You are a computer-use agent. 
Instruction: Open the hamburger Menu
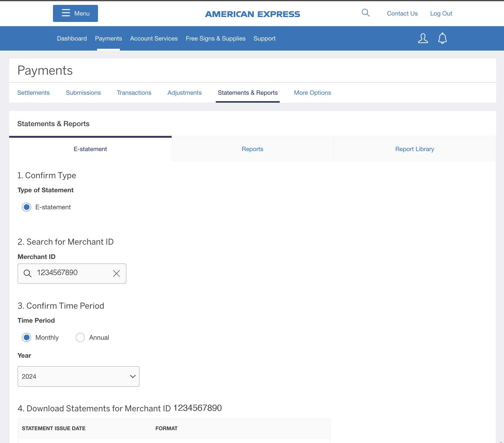(75, 13)
